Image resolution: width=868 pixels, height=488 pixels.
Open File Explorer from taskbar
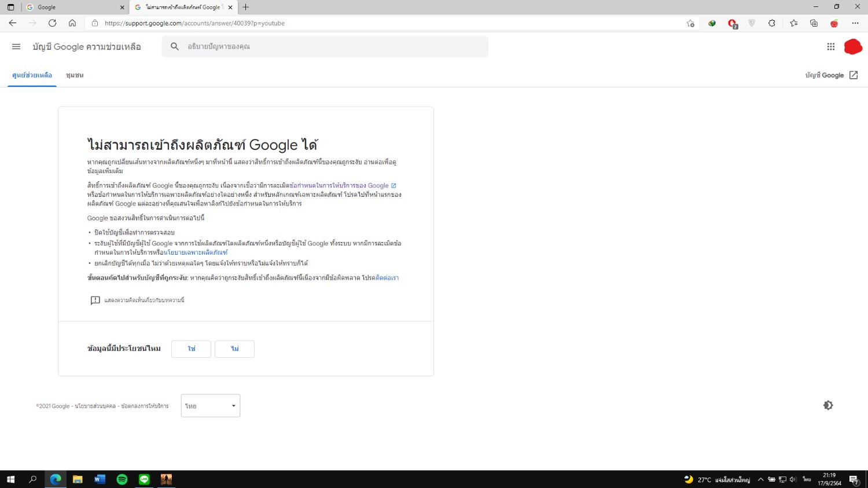[78, 479]
